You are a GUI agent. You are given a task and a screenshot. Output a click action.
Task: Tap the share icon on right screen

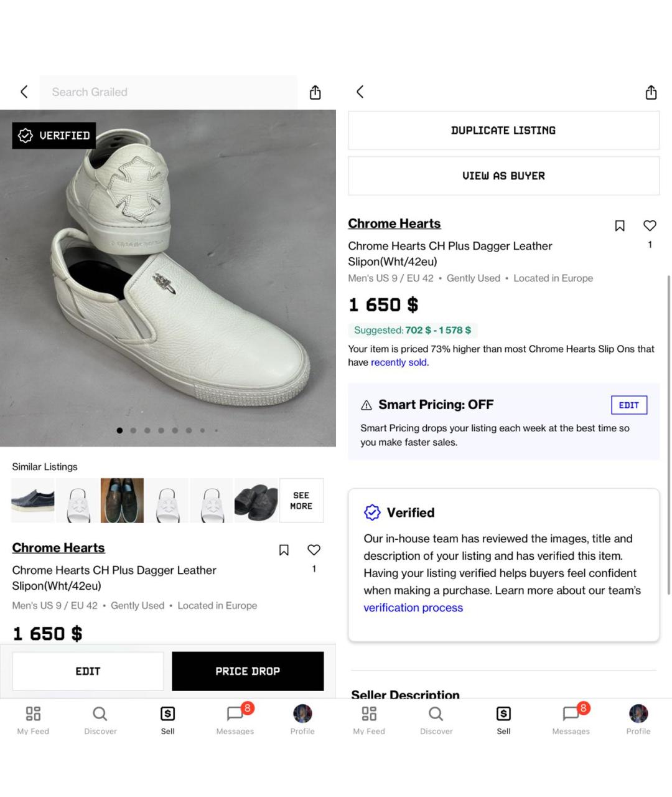point(651,92)
